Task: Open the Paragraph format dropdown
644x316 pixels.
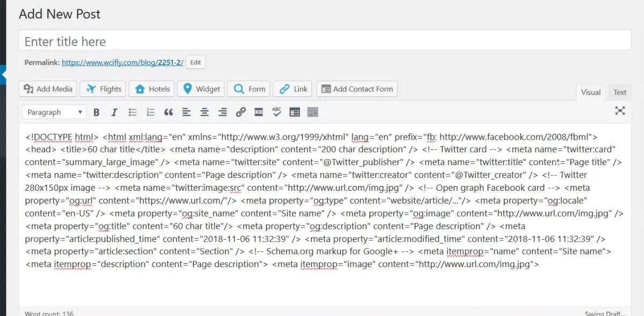Action: click(x=54, y=112)
